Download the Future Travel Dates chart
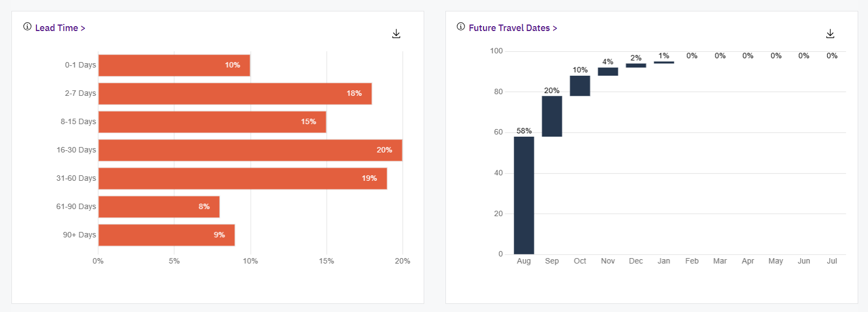Screen dimensions: 868x312 830,34
